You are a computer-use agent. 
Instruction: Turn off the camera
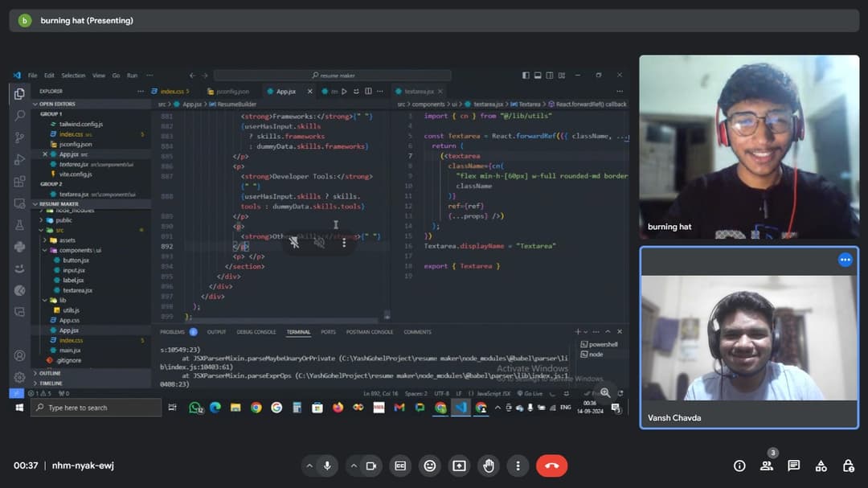coord(371,465)
